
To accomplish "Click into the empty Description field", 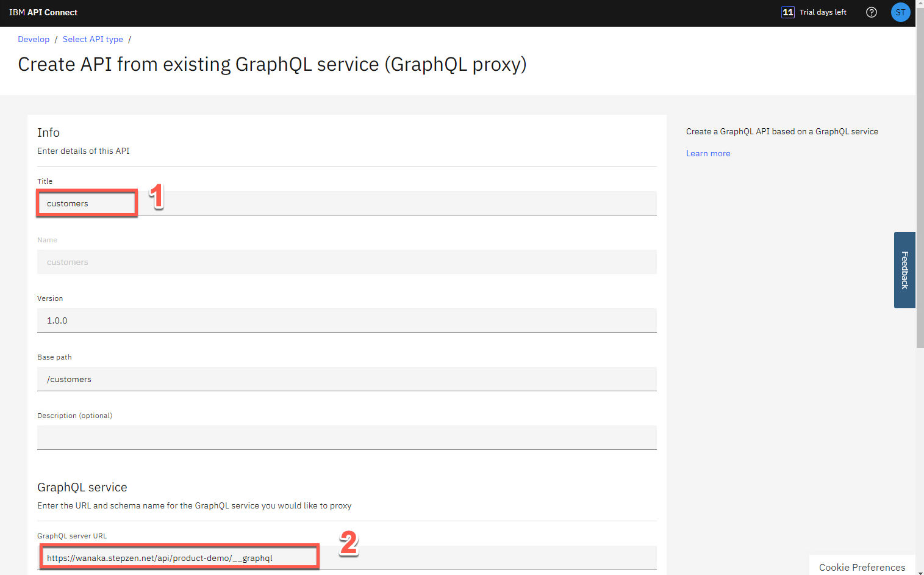I will point(346,438).
